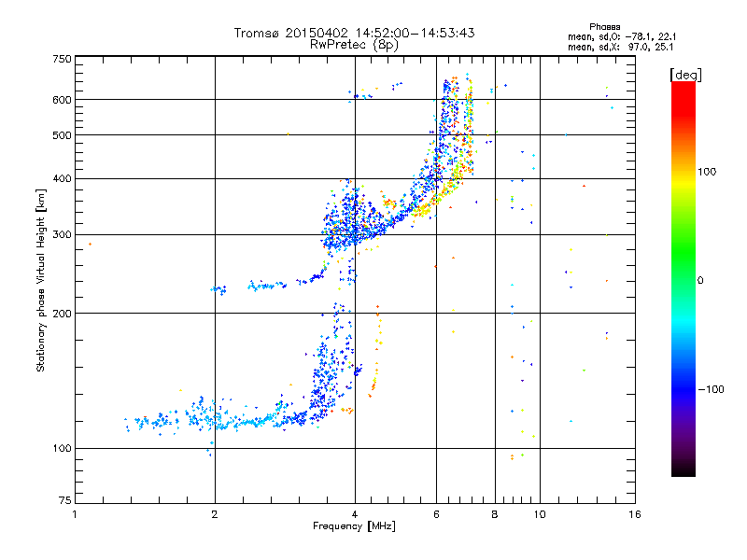Click the '300' y-axis tick label

pyautogui.click(x=63, y=235)
